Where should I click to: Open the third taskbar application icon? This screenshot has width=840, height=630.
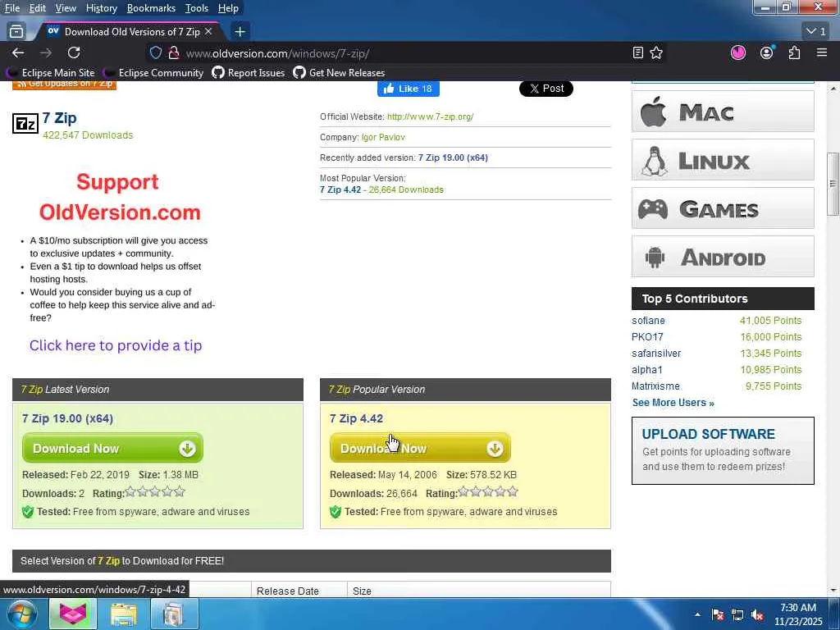[x=174, y=614]
